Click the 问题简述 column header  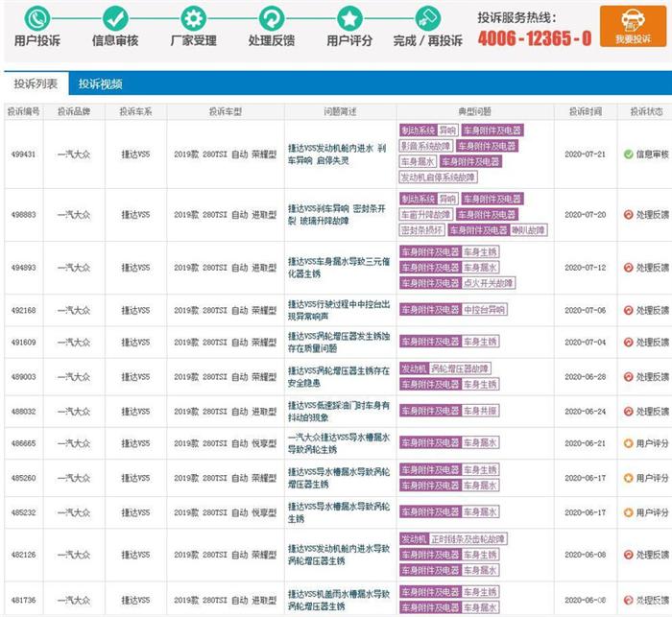[x=340, y=112]
